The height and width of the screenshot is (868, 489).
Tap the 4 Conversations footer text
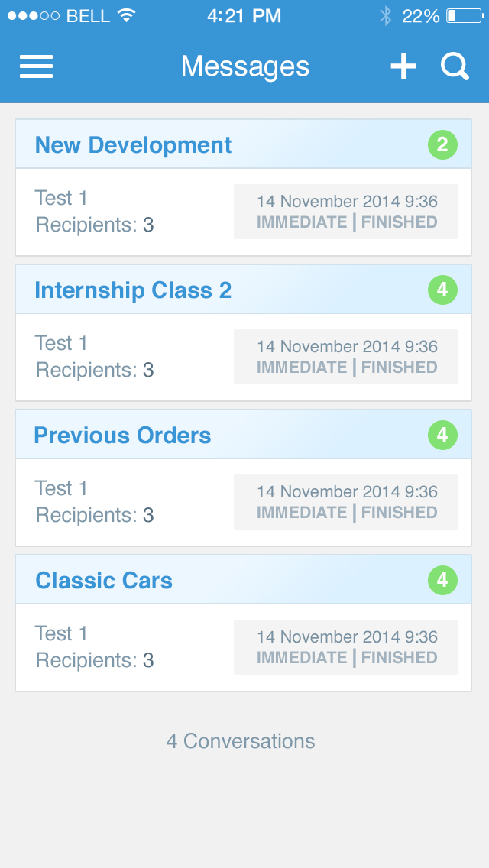click(241, 741)
